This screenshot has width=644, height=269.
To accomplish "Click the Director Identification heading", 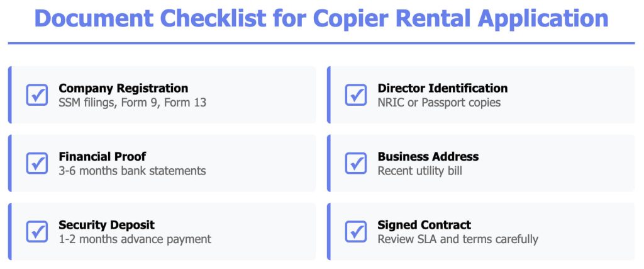I will coord(442,88).
